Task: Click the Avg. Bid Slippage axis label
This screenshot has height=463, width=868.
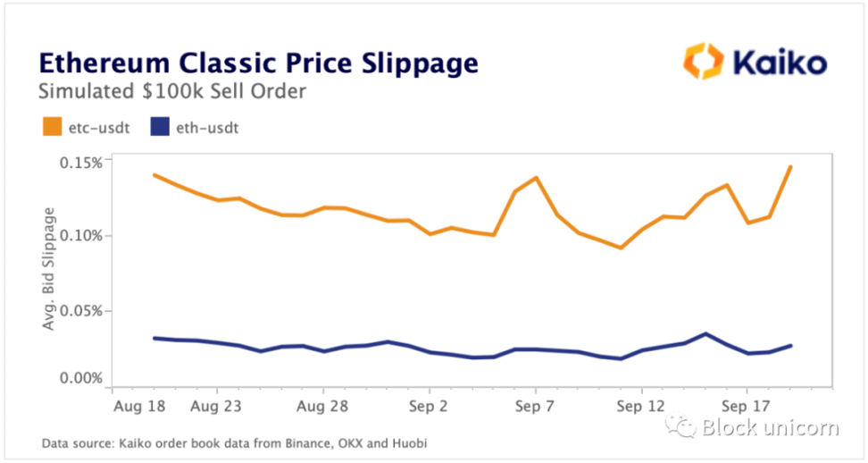Action: [49, 268]
